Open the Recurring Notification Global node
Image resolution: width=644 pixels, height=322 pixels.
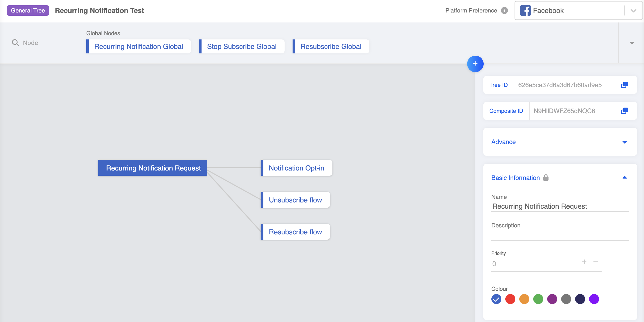tap(138, 46)
